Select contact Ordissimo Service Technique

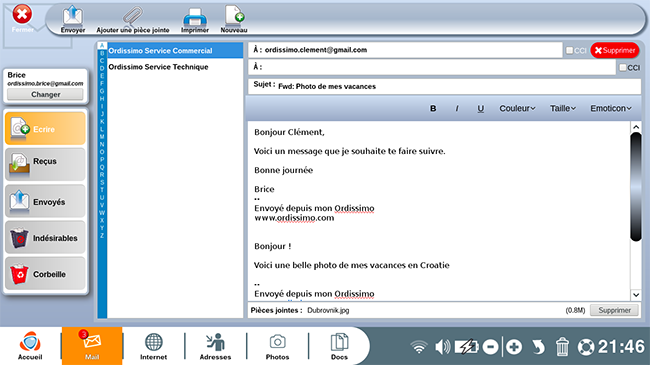(175, 67)
